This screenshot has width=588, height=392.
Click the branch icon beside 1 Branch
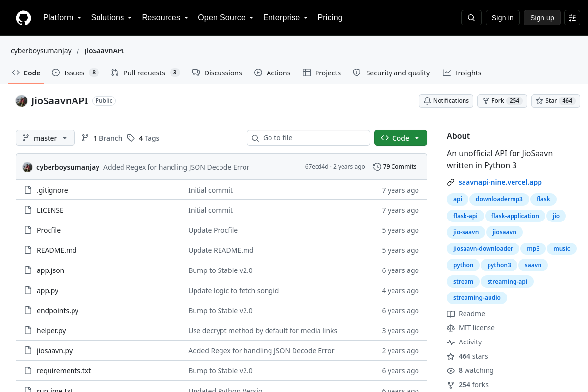(x=85, y=138)
